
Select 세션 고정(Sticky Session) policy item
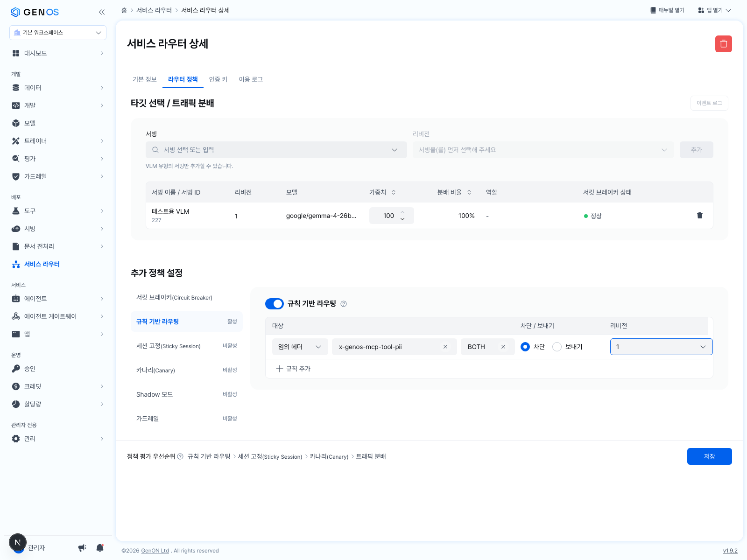[x=187, y=346]
